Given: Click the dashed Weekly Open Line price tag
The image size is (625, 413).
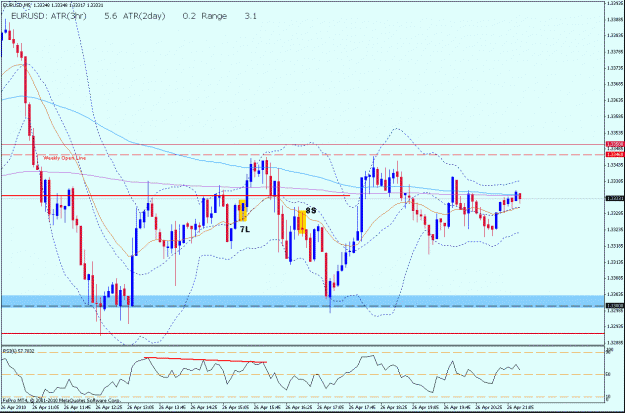Looking at the screenshot, I should tap(614, 154).
